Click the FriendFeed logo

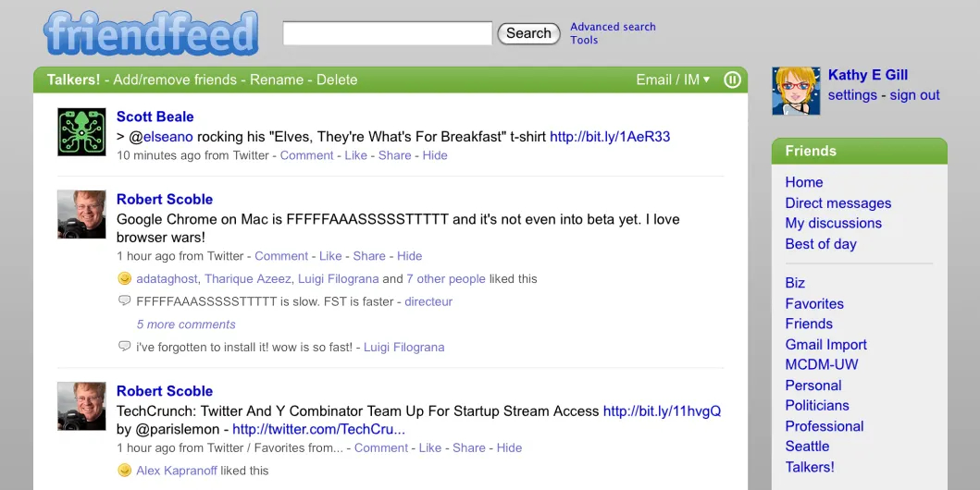point(151,33)
